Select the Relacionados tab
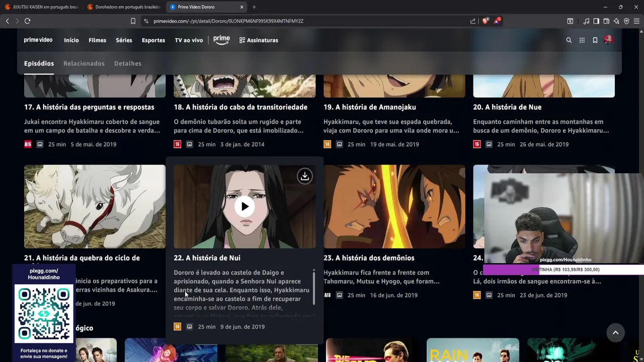 click(x=84, y=63)
